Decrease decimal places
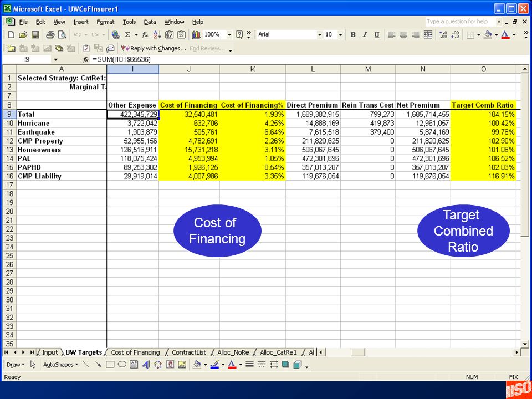The image size is (532, 399). (x=456, y=34)
